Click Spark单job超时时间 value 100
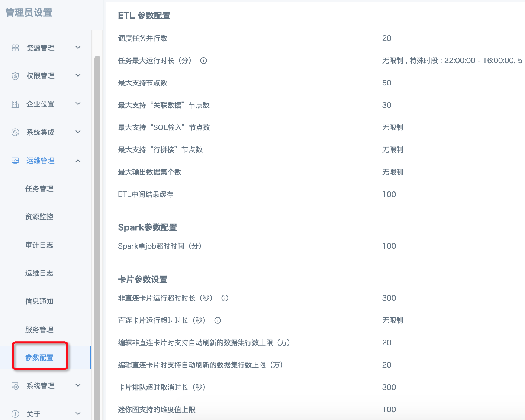The width and height of the screenshot is (525, 420). [389, 246]
